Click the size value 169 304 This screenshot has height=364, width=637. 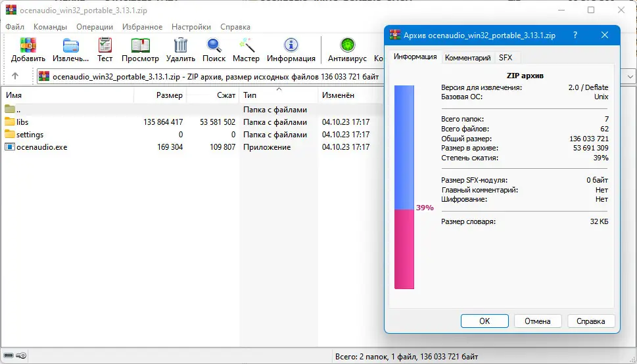[170, 147]
